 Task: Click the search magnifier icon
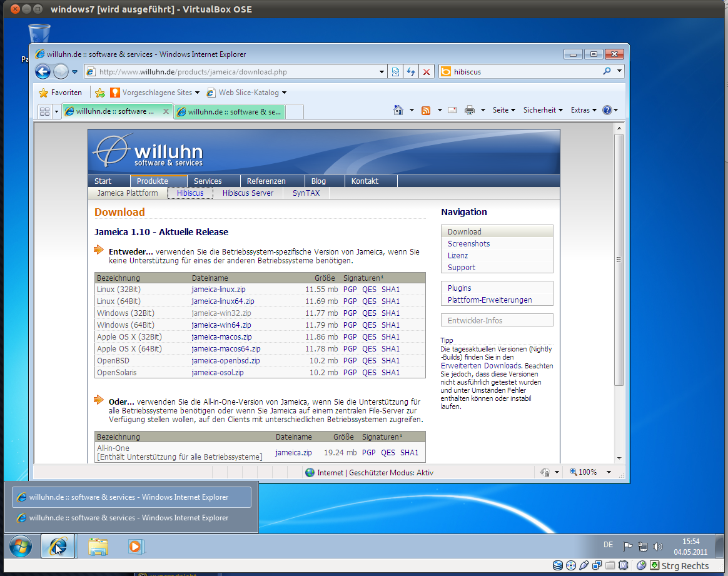(607, 71)
